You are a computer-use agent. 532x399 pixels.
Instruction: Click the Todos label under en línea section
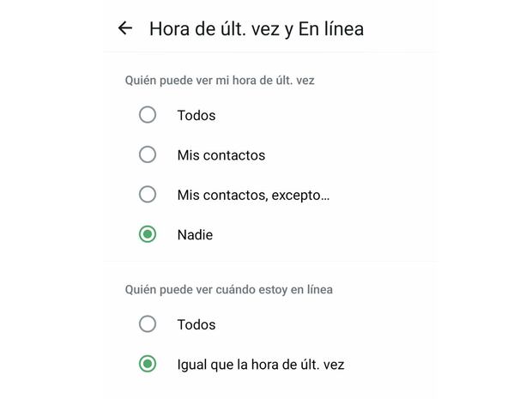[196, 324]
